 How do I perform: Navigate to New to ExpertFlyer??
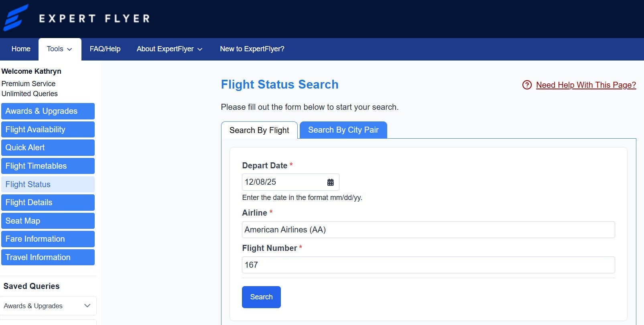click(x=252, y=49)
